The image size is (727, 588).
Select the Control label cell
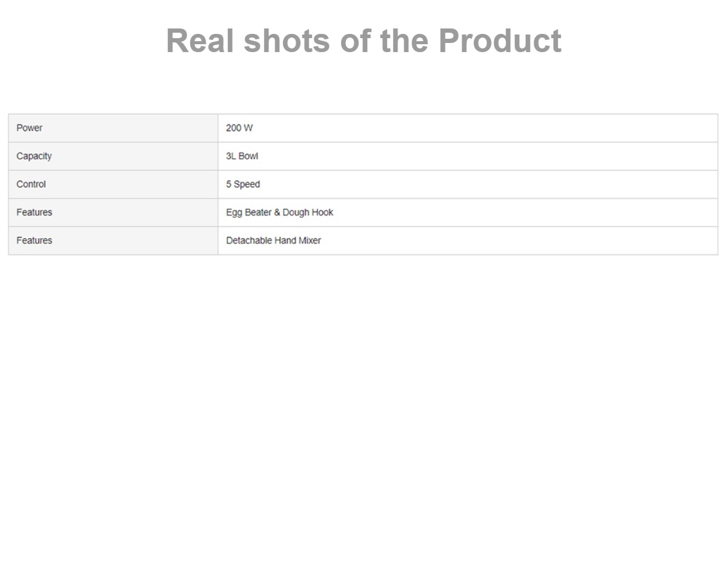click(113, 184)
